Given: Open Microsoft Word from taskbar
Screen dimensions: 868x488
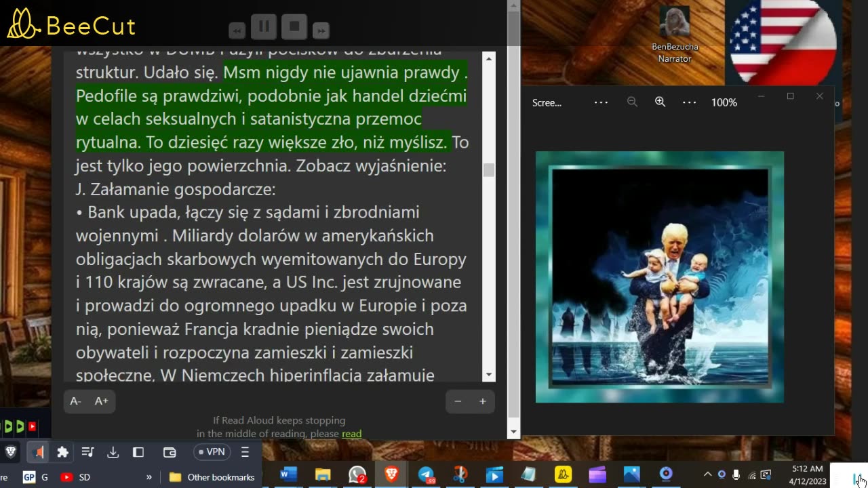Looking at the screenshot, I should pos(288,474).
